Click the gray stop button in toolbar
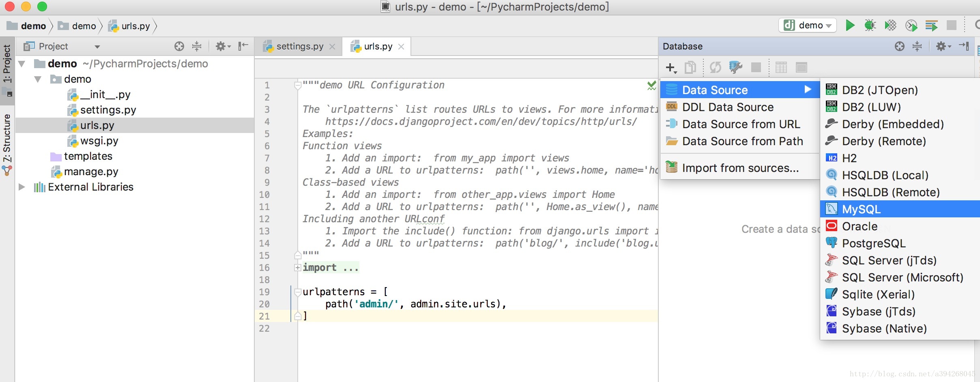Screen dimensions: 980x382 click(951, 25)
